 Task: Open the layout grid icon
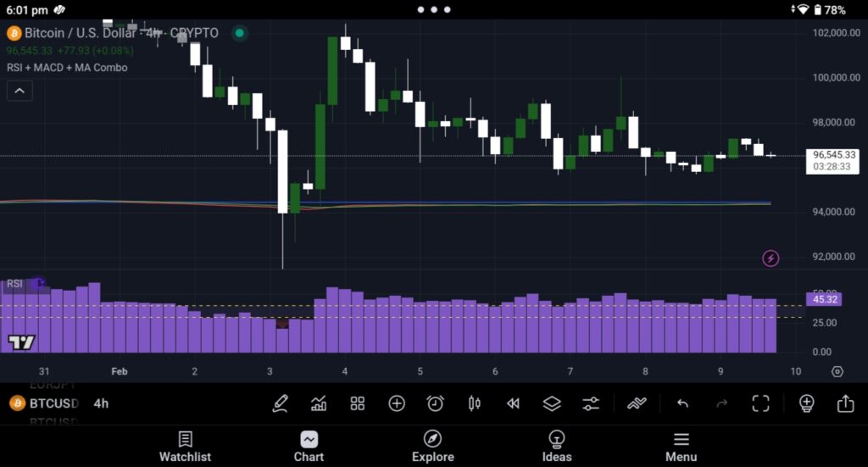point(358,403)
